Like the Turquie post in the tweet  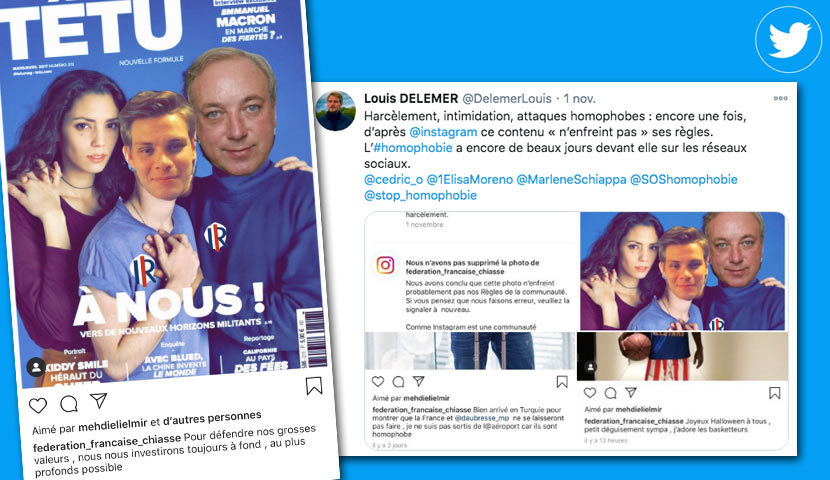pos(378,382)
